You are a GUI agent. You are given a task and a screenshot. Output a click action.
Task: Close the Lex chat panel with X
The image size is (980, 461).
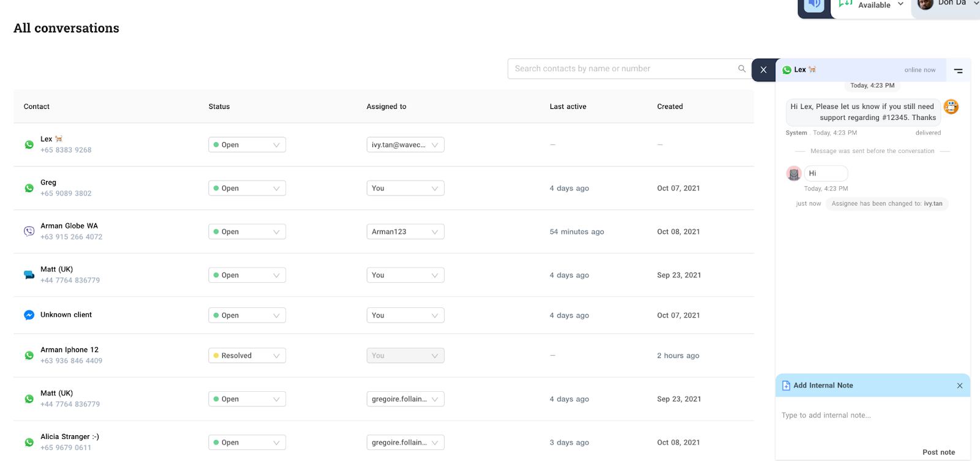click(763, 70)
